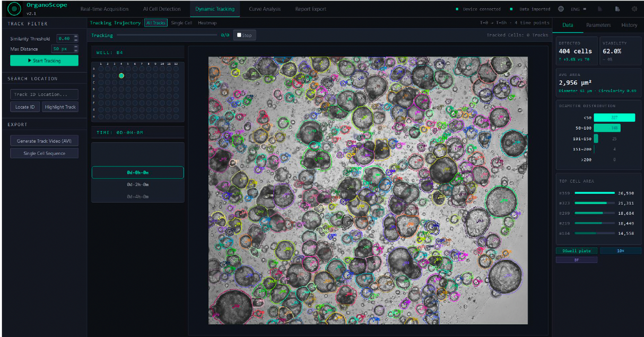Click the dimmed document icon in header

600,9
